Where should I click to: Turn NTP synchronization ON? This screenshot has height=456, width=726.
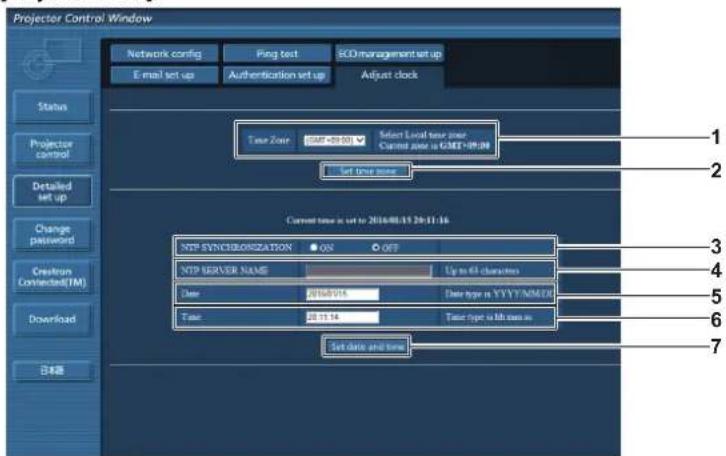tap(314, 247)
